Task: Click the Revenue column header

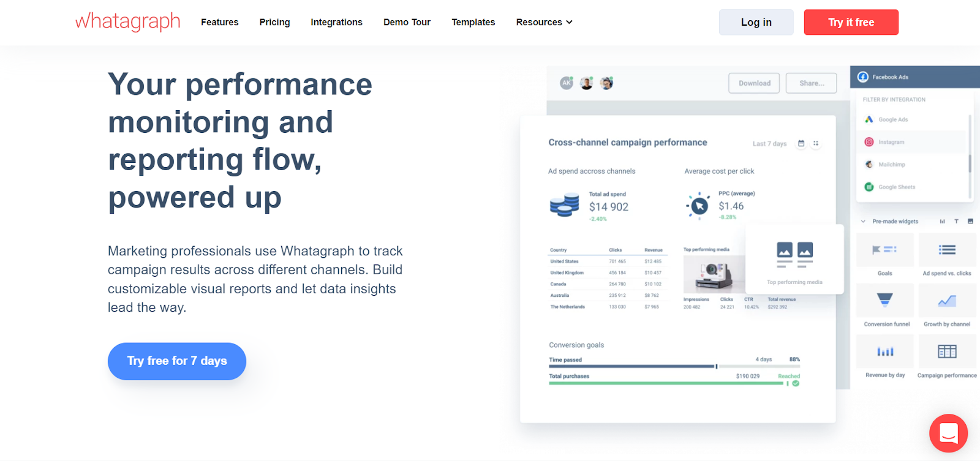Action: (654, 250)
